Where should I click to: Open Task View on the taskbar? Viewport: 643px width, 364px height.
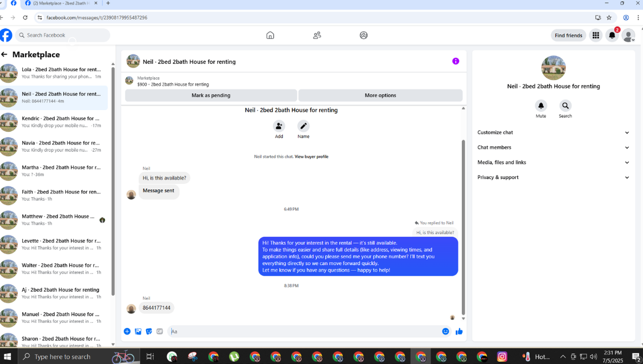[150, 357]
